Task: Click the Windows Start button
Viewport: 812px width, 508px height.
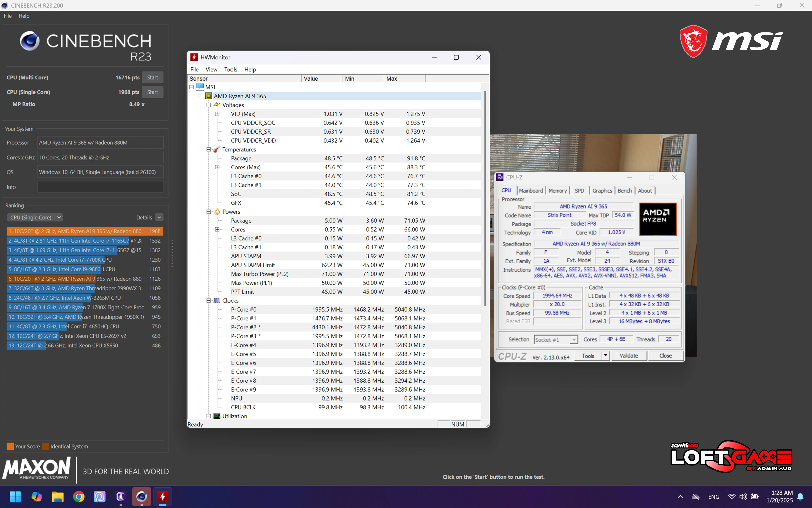Action: coord(15,496)
